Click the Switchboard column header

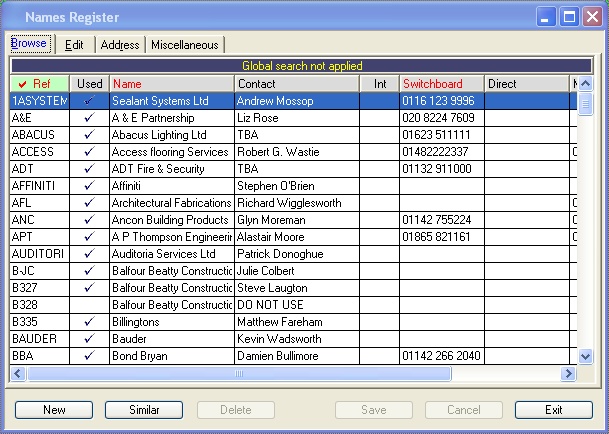tap(442, 84)
